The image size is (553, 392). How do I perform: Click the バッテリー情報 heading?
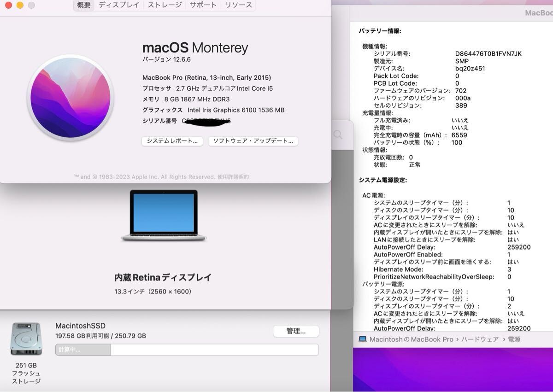(380, 31)
